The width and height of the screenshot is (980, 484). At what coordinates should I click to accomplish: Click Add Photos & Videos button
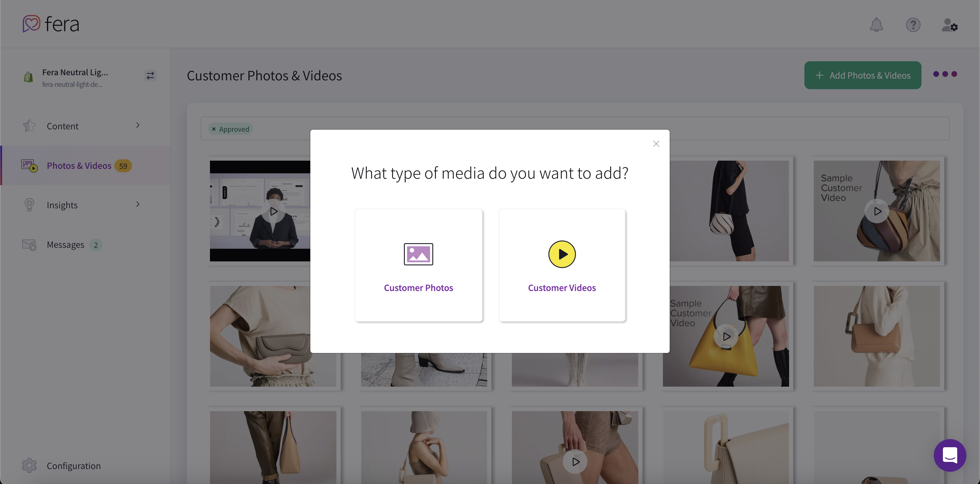(863, 75)
